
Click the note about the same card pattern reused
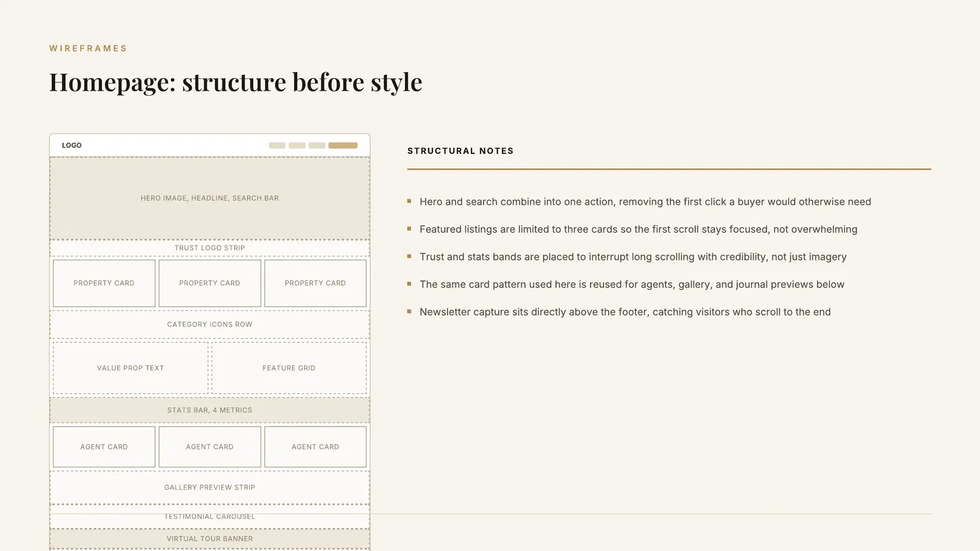(632, 284)
